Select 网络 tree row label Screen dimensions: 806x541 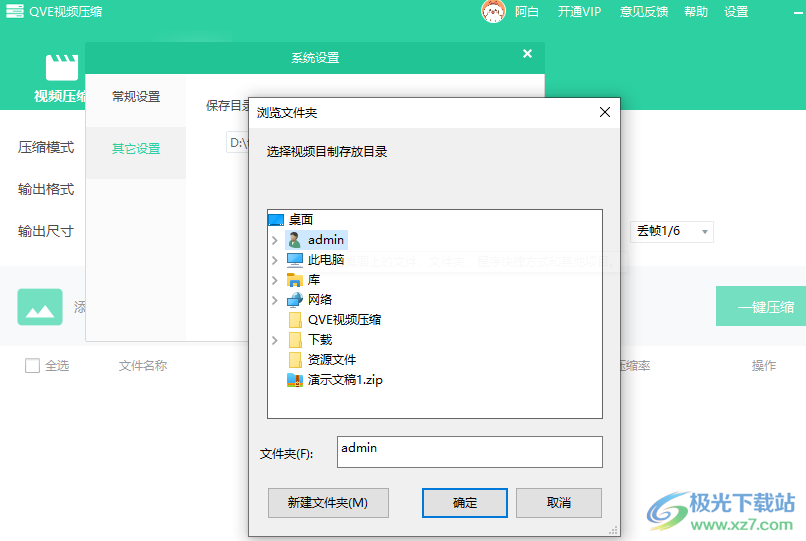(320, 300)
